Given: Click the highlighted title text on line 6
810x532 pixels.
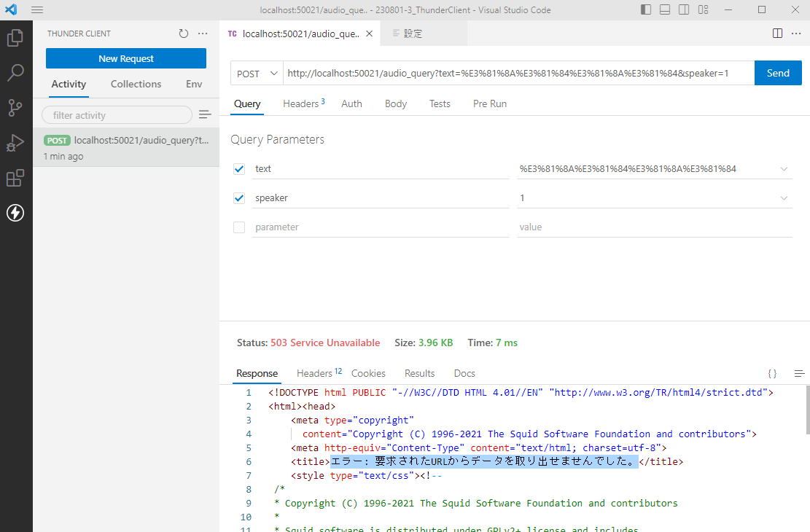Looking at the screenshot, I should 484,461.
